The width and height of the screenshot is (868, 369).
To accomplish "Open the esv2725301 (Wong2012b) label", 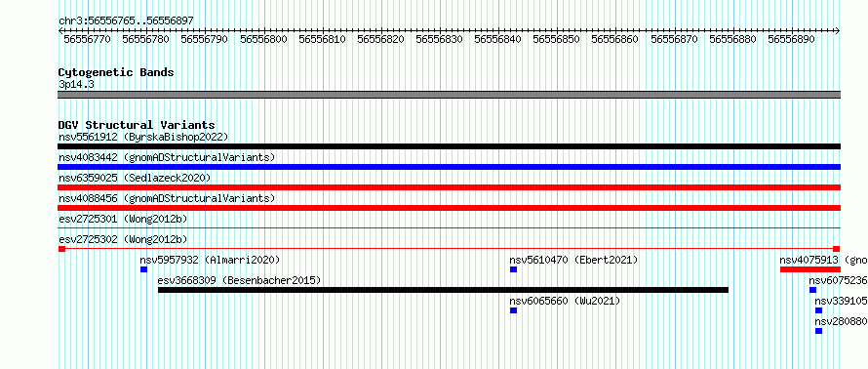I will click(x=123, y=219).
